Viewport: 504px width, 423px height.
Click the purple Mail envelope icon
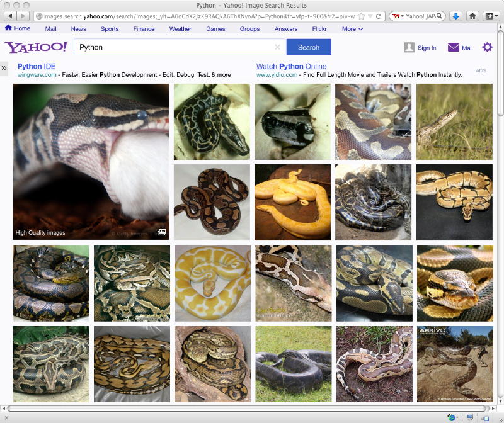tap(453, 47)
